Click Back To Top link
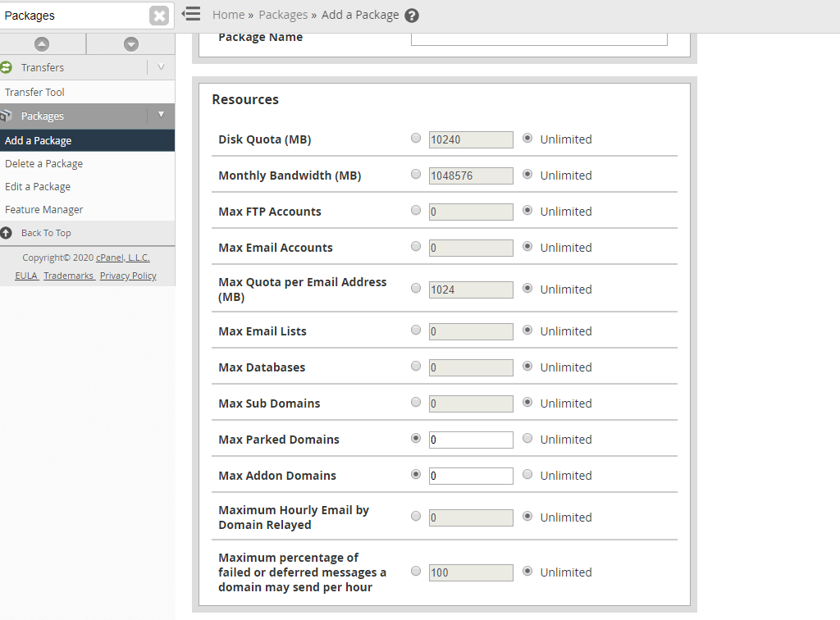The height and width of the screenshot is (620, 840). click(x=46, y=233)
